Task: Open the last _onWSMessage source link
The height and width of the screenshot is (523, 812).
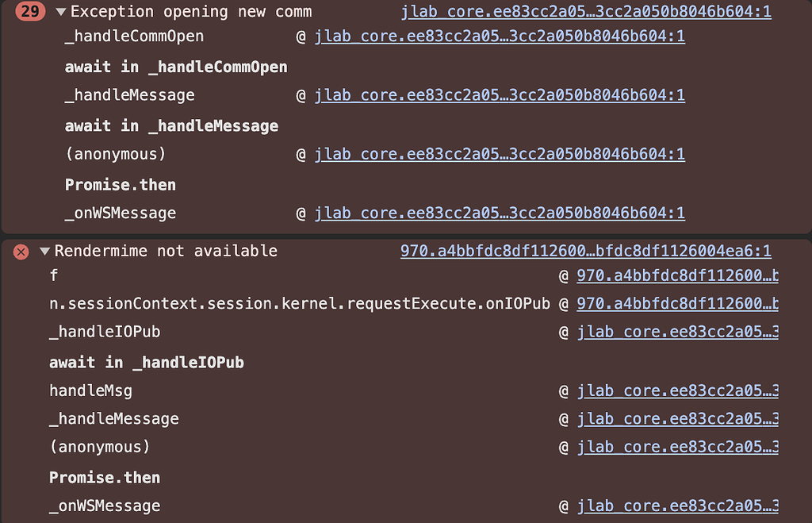Action: click(x=678, y=506)
